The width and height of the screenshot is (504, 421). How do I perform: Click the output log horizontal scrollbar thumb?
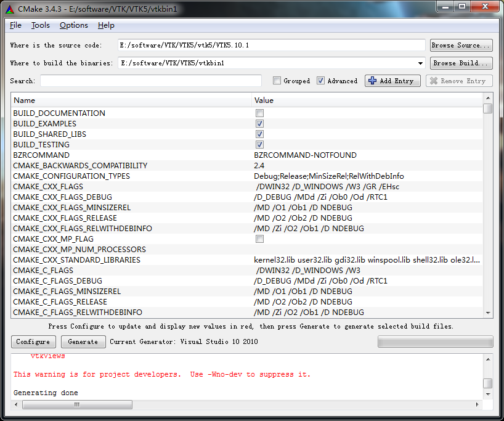(x=77, y=404)
